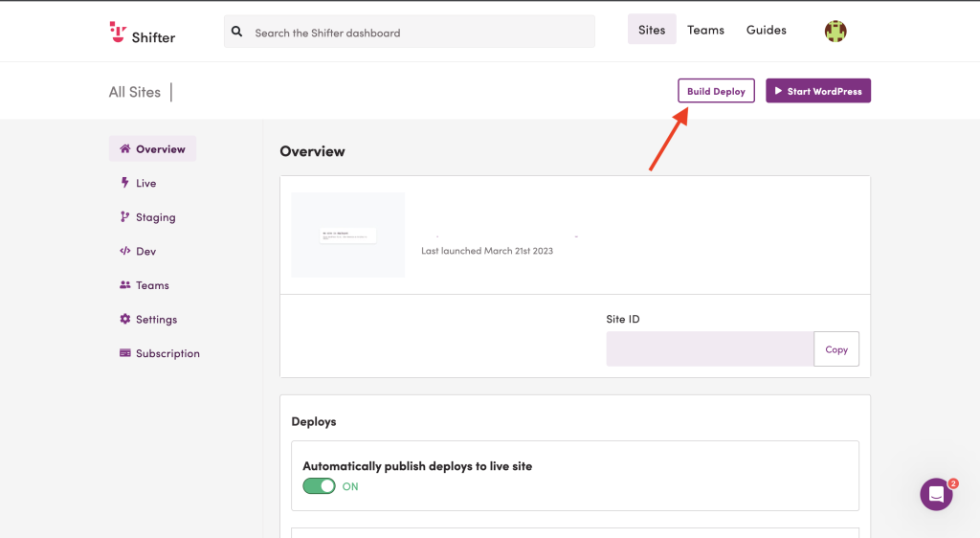Screen dimensions: 980x538
Task: Open the chat support bubble
Action: (x=936, y=494)
